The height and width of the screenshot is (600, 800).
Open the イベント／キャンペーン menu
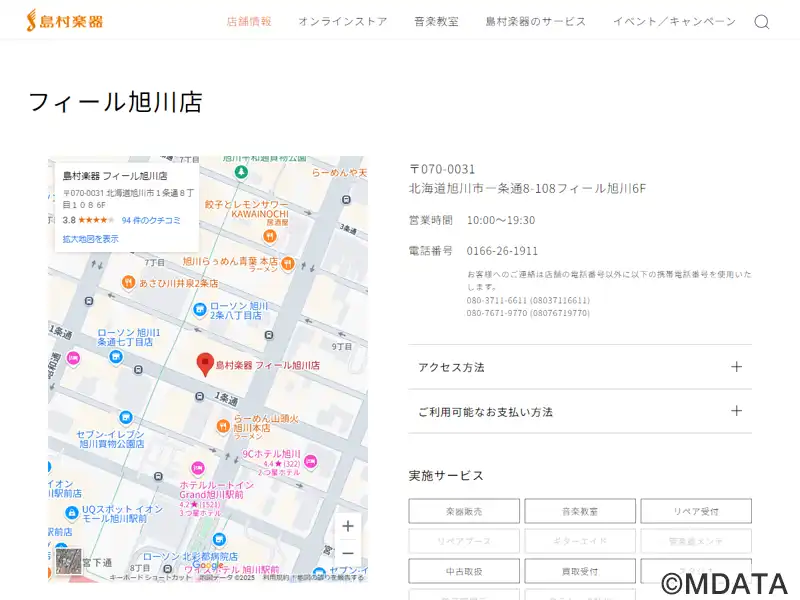(x=674, y=21)
